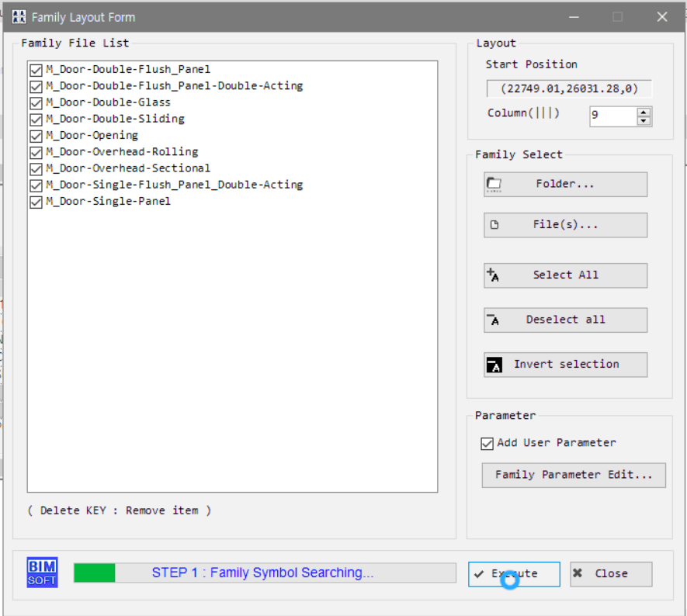Viewport: 687px width, 616px height.
Task: Uncheck M_Door-Double-Flush_Panel checkbox
Action: pyautogui.click(x=36, y=70)
